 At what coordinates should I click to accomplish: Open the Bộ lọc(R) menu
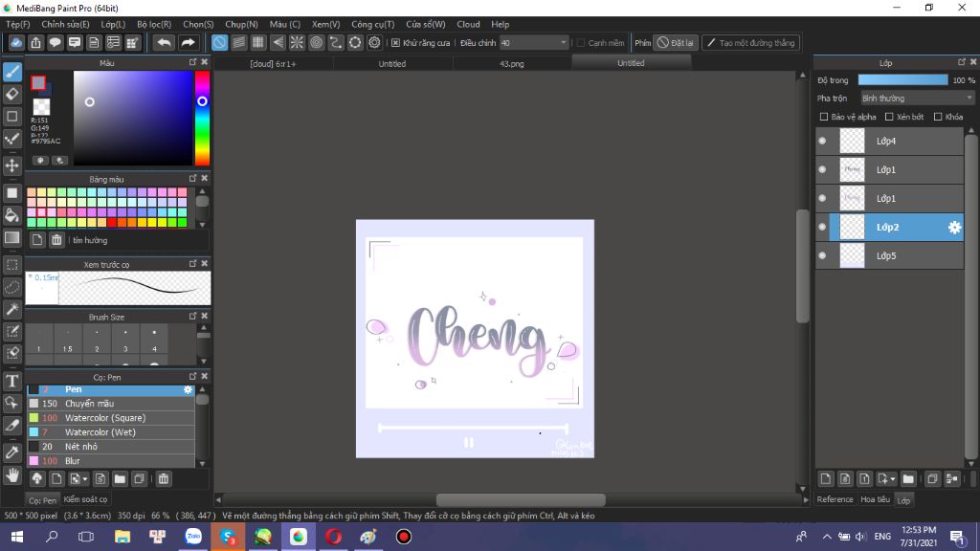click(x=154, y=24)
